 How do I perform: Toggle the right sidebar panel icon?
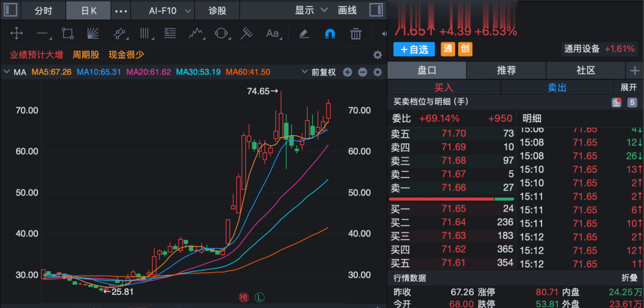pos(376,10)
